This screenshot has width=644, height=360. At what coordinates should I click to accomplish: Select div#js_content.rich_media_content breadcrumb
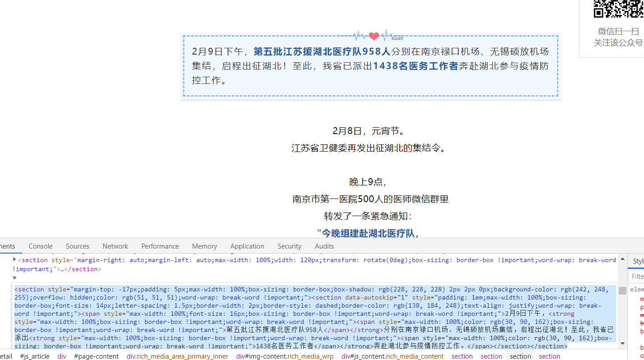(x=393, y=356)
